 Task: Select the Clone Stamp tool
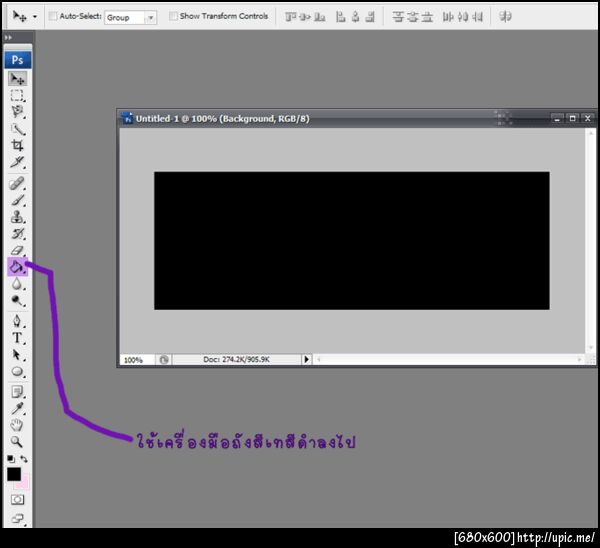click(x=17, y=217)
